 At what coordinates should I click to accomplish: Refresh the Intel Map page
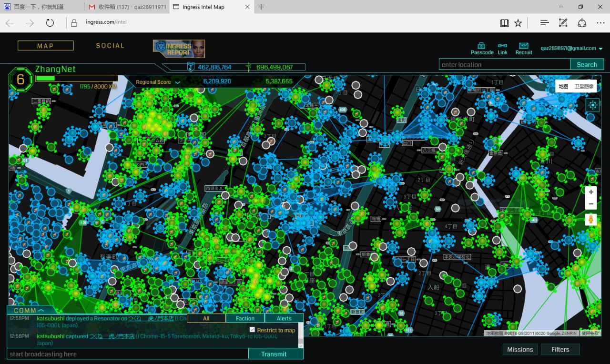(x=50, y=23)
